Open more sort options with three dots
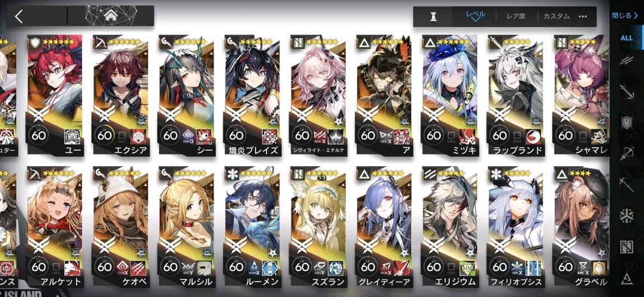Viewport: 644px width, 297px height. pyautogui.click(x=583, y=16)
